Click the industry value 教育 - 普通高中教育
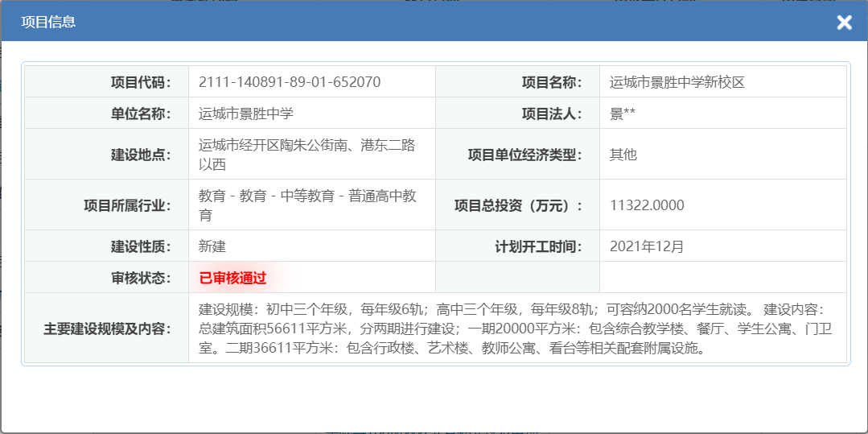This screenshot has width=868, height=434. (306, 205)
